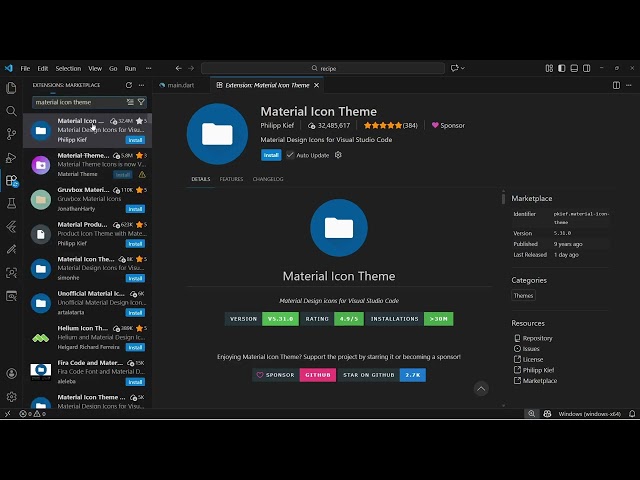Install the Fira Code and Material extension
This screenshot has height=480, width=640.
135,382
